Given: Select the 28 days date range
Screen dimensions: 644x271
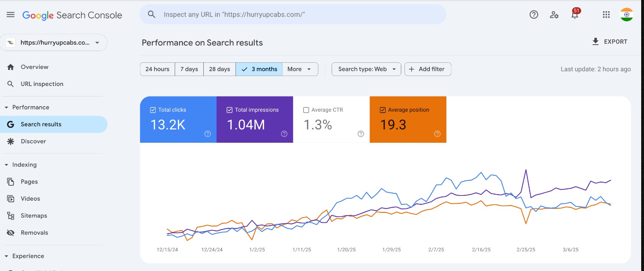Looking at the screenshot, I should coord(219,69).
